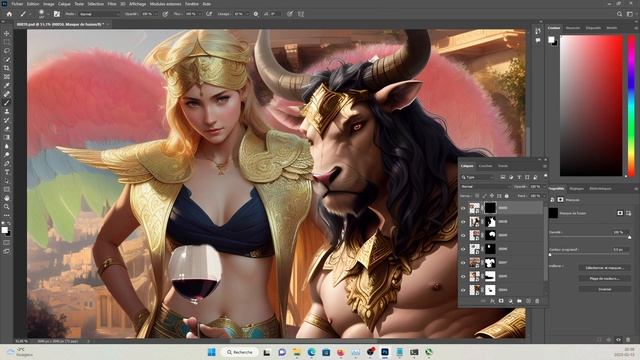Viewport: 640px width, 360px height.
Task: Open the Lissage slider dropdown
Action: (247, 14)
